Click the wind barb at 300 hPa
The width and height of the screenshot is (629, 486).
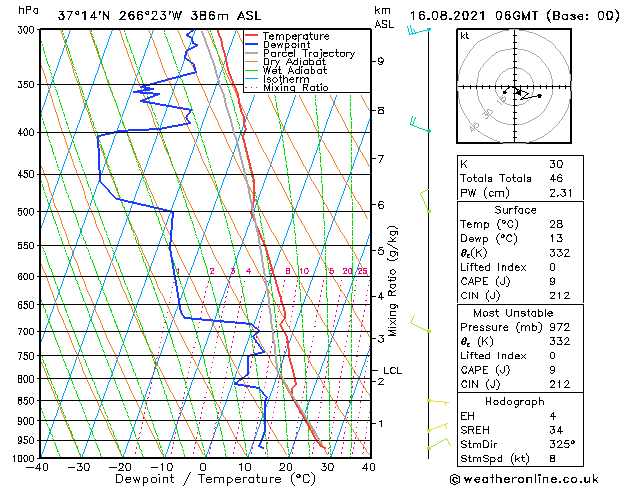(x=419, y=30)
